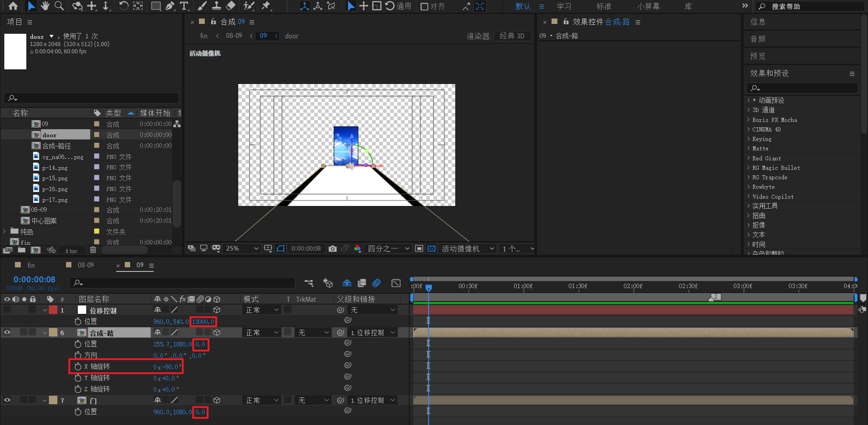The height and width of the screenshot is (425, 868).
Task: Select the Orbit camera tool
Action: 77,6
